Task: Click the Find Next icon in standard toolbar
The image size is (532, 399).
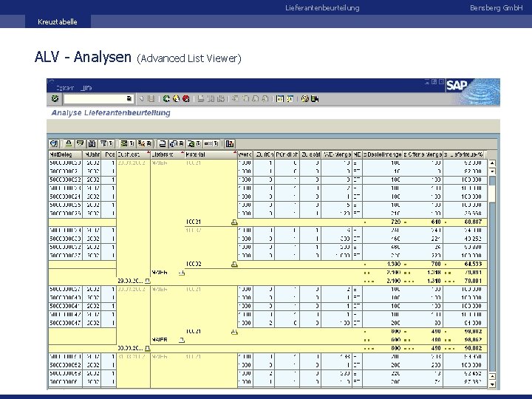Action: click(221, 99)
